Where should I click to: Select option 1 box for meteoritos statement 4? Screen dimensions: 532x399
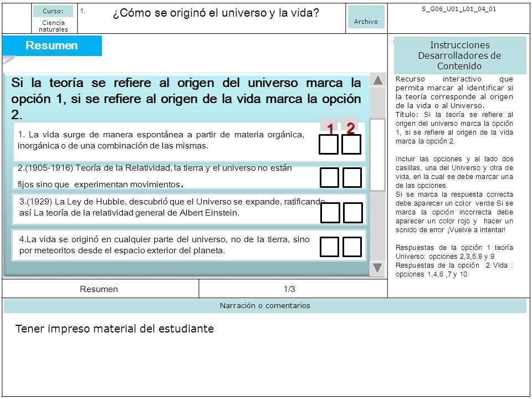(329, 247)
